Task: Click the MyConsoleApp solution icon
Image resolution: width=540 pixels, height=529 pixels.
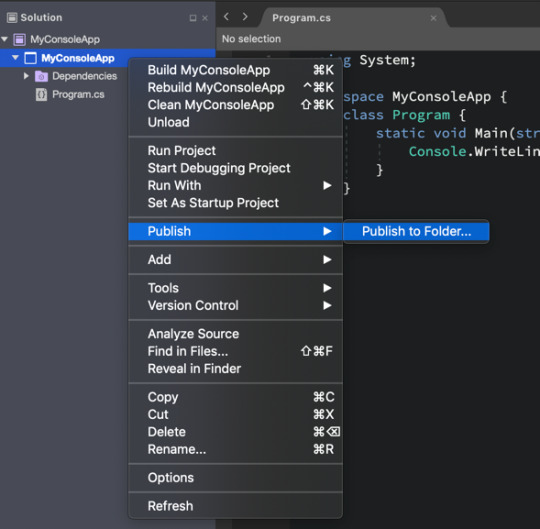Action: pos(19,40)
